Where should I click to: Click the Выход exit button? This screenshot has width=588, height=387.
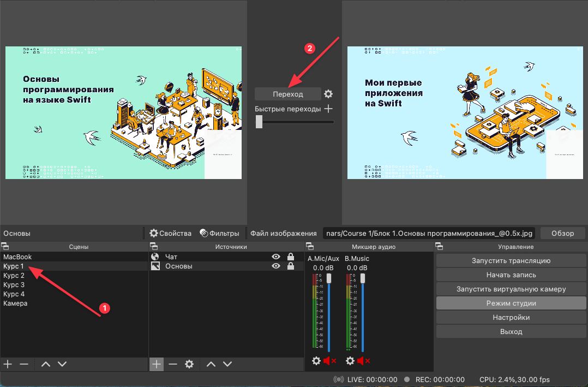point(511,331)
